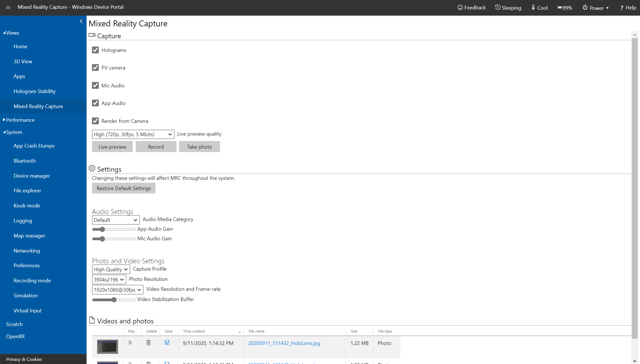Select the Live preview quality dropdown
Image resolution: width=640 pixels, height=364 pixels.
[133, 134]
